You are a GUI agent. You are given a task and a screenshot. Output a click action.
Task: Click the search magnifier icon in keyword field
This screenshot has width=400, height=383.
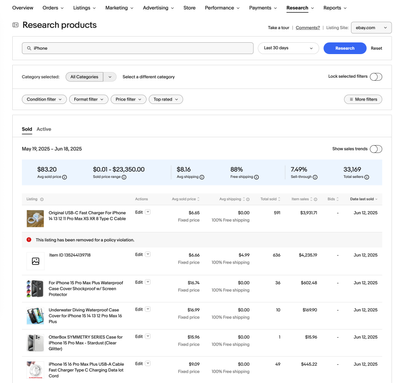(x=29, y=48)
